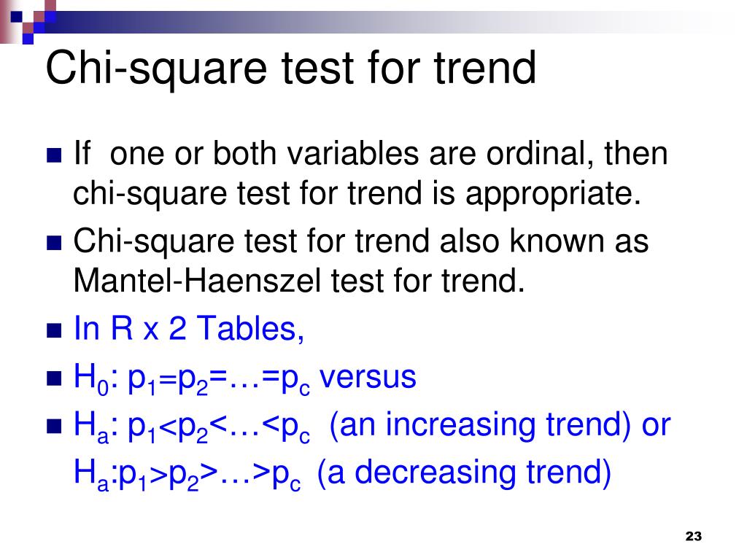Screen dimensions: 747x560
Task: Click the word 'appropriate.' in the first bullet
Action: (x=554, y=195)
